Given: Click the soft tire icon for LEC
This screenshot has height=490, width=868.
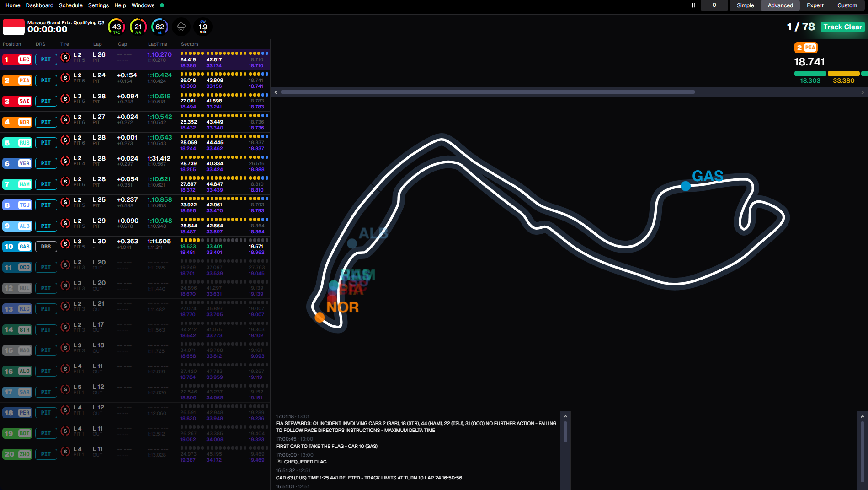Looking at the screenshot, I should click(x=65, y=57).
